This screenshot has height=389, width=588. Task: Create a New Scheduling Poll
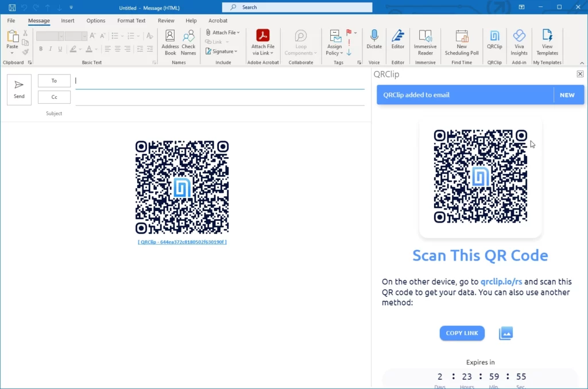click(462, 42)
